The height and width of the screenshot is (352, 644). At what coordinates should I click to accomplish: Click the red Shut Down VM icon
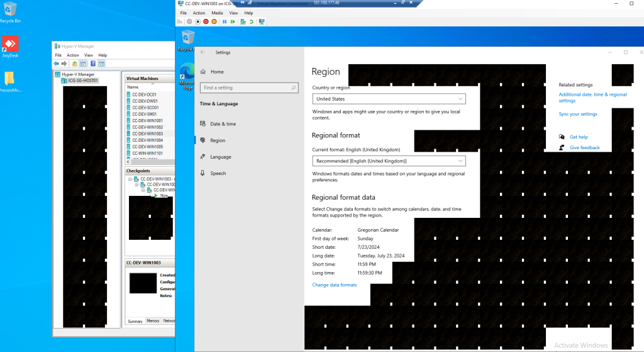coord(206,21)
